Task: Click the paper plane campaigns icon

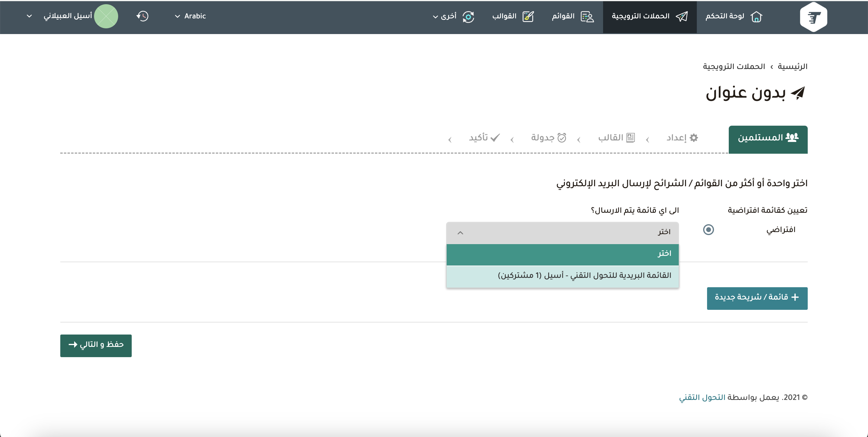Action: [x=682, y=17]
